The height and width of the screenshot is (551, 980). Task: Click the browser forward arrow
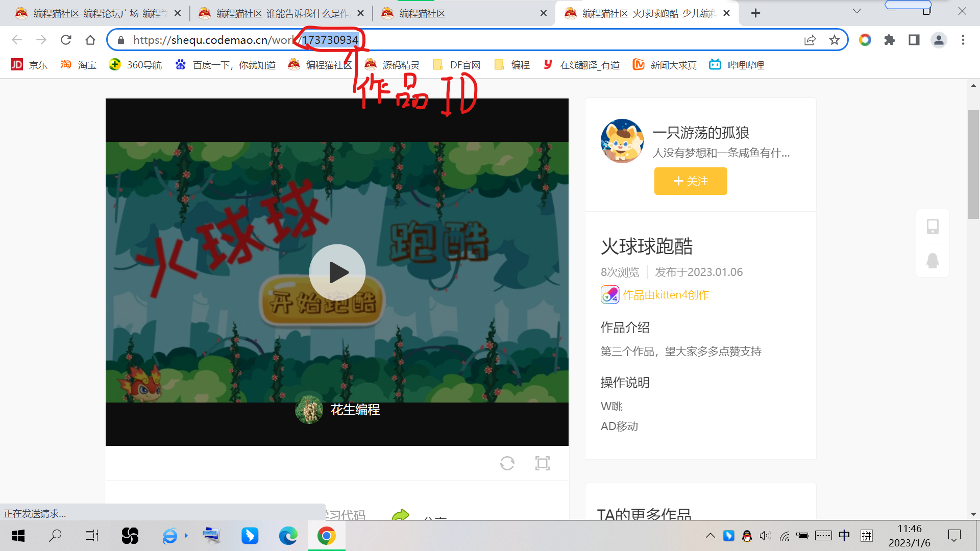tap(41, 40)
